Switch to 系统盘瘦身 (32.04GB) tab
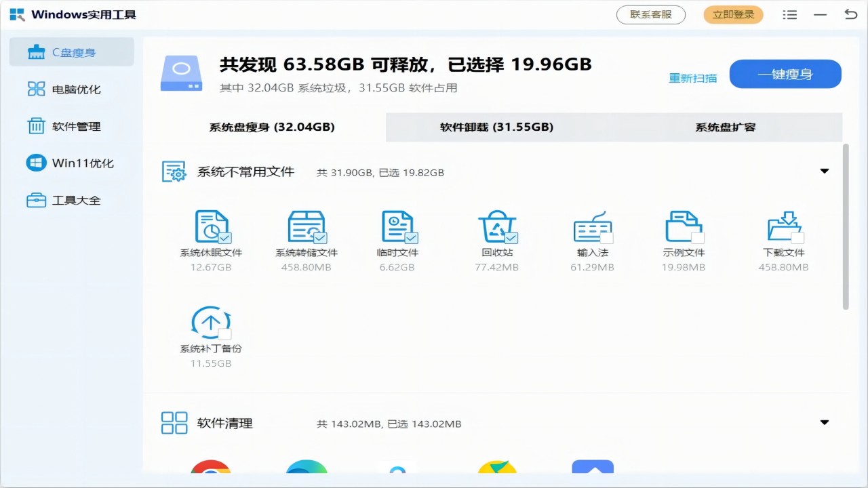 (272, 127)
